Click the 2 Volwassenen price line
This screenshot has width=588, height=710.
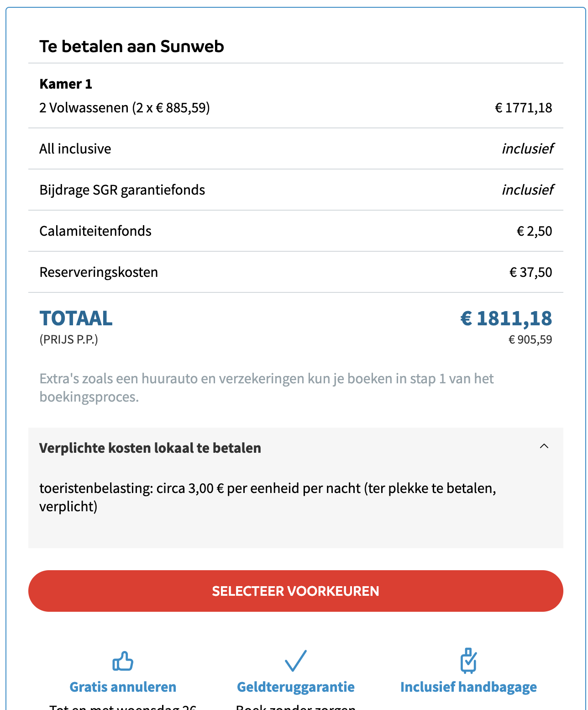pyautogui.click(x=296, y=108)
